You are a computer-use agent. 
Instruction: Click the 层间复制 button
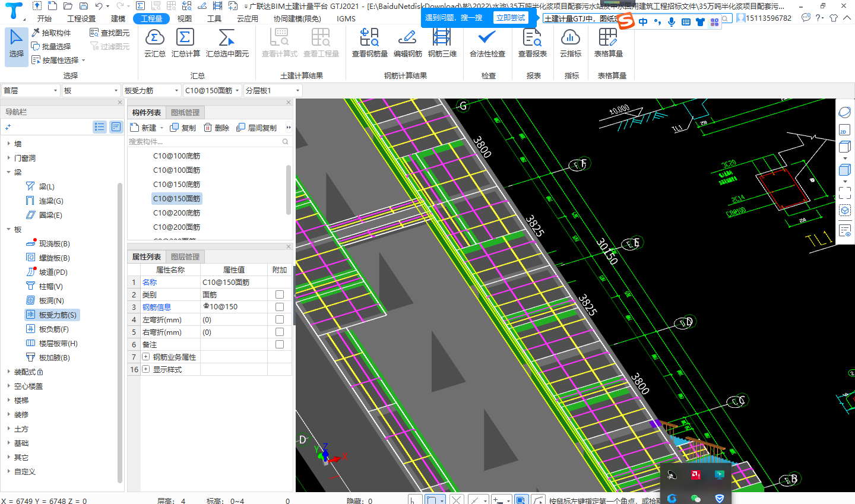[x=256, y=128]
